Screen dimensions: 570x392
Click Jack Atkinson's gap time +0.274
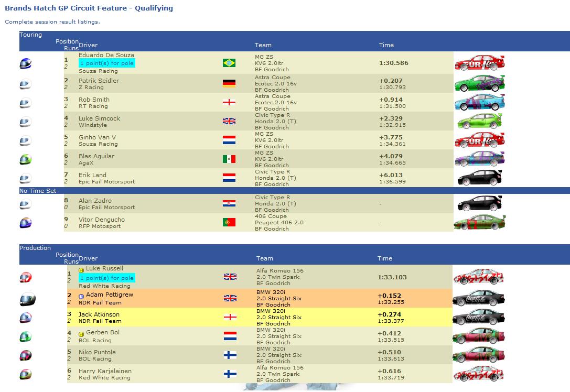click(389, 314)
